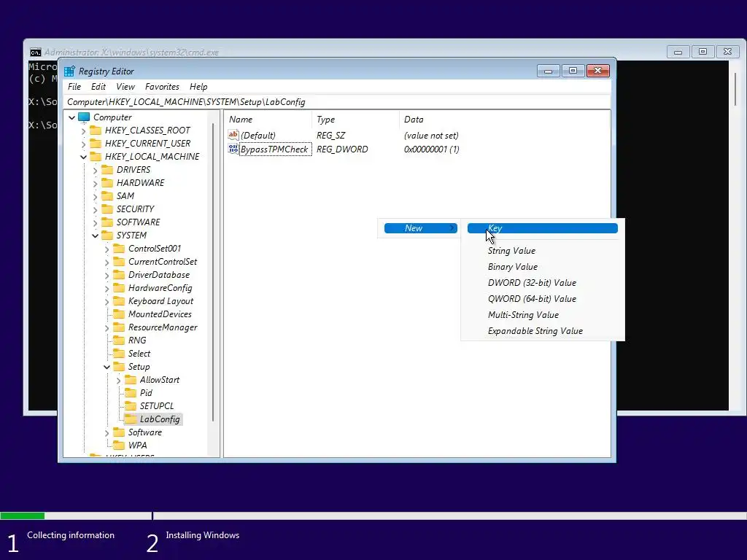
Task: Click the ResourceManager folder icon
Action: [119, 327]
